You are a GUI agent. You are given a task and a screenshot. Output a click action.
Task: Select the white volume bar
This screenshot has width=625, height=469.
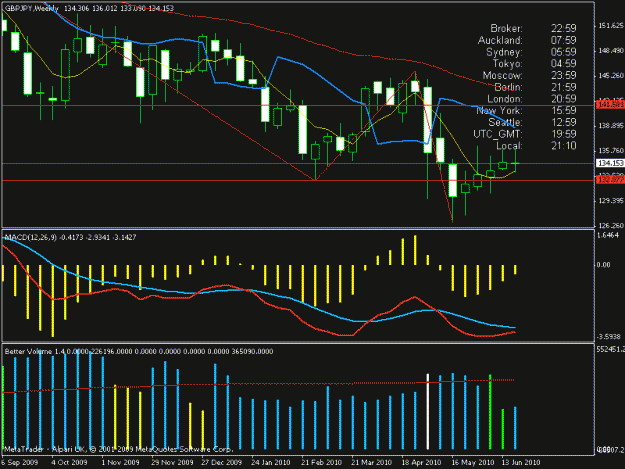click(x=428, y=411)
